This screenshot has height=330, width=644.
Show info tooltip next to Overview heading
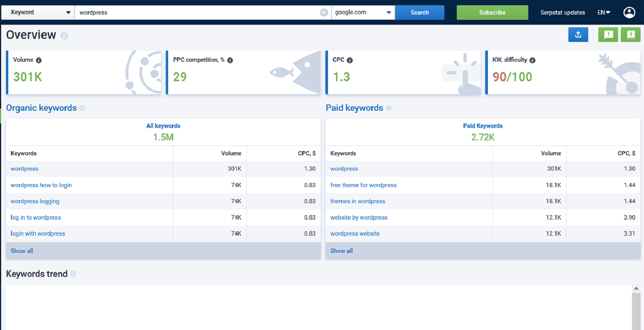coord(64,36)
